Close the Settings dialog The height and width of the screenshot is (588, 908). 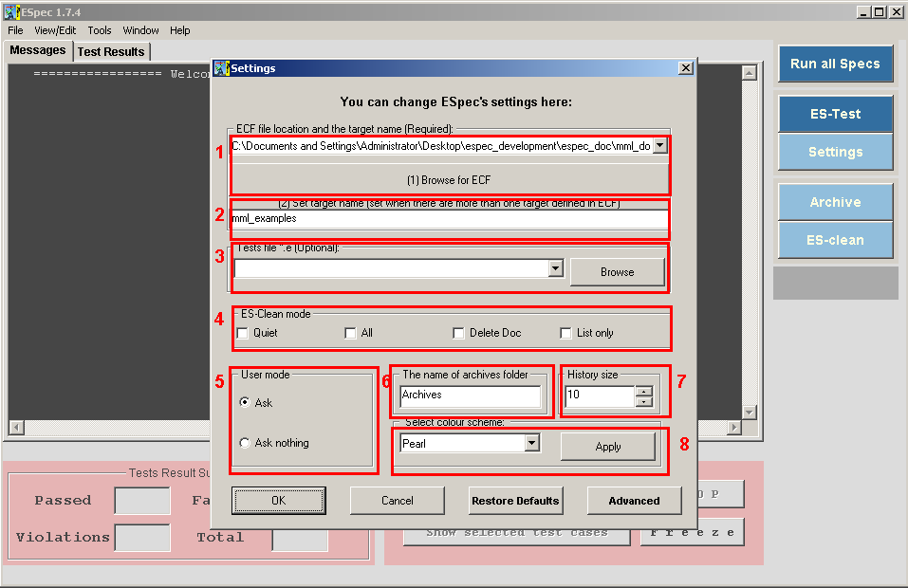686,68
